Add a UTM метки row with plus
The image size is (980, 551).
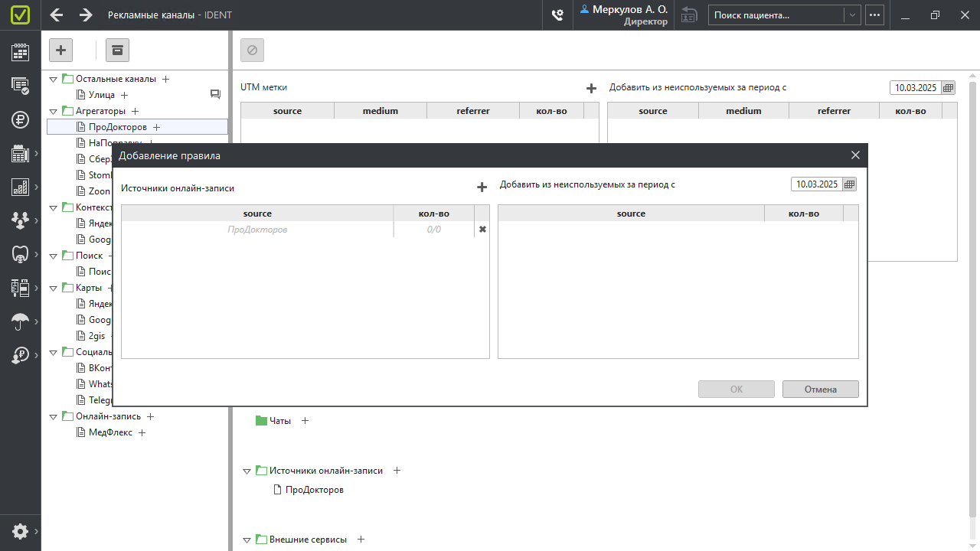591,88
